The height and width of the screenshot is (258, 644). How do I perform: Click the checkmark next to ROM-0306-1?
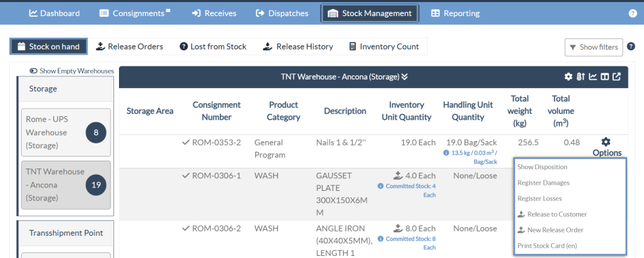185,176
